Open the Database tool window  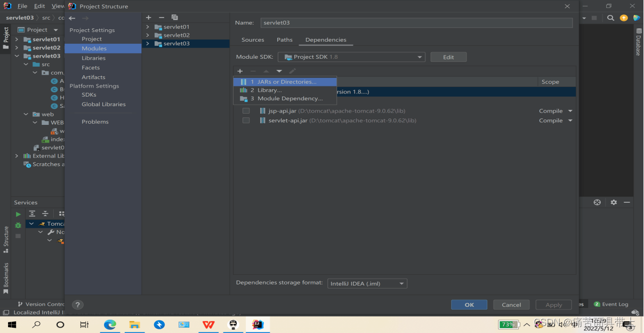click(x=638, y=43)
